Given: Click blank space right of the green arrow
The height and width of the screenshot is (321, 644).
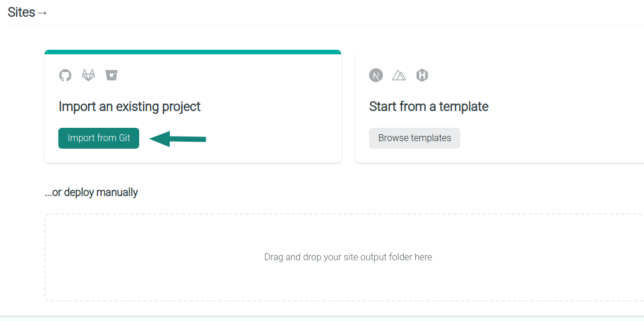Looking at the screenshot, I should (271, 139).
